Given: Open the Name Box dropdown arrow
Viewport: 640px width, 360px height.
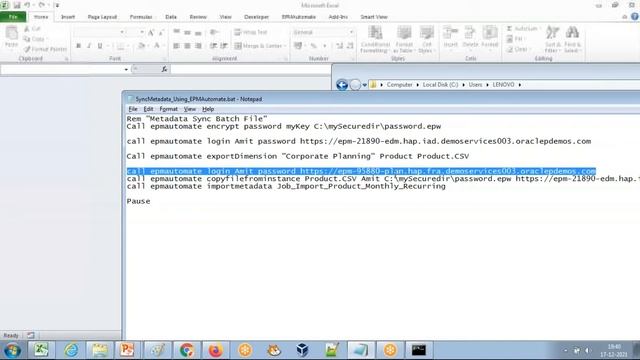Looking at the screenshot, I should (x=126, y=69).
